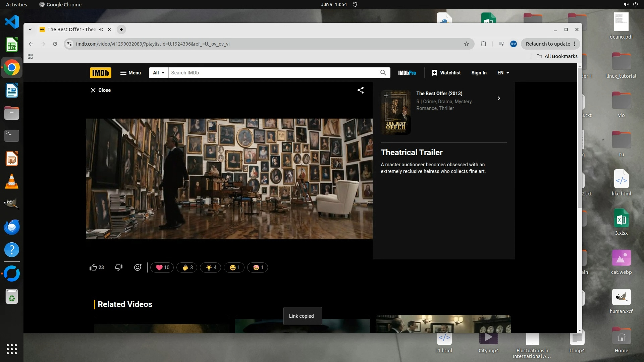Click the search magnifier icon
This screenshot has height=362, width=644.
383,73
